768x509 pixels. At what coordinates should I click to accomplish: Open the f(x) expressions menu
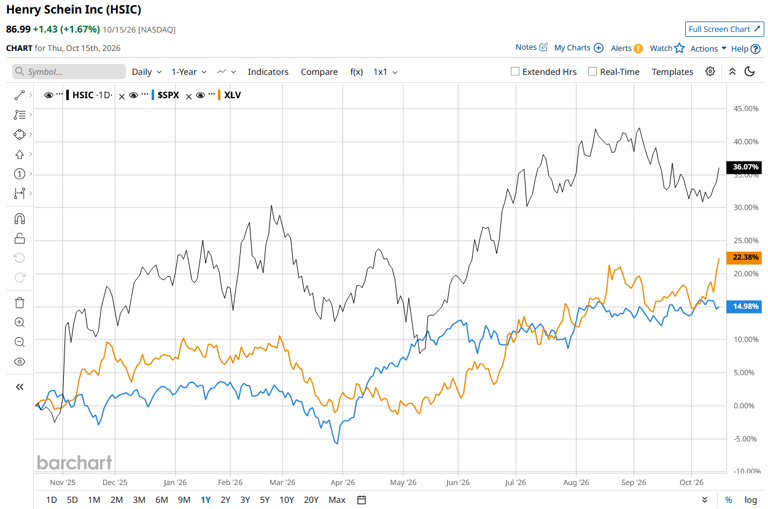click(x=357, y=72)
